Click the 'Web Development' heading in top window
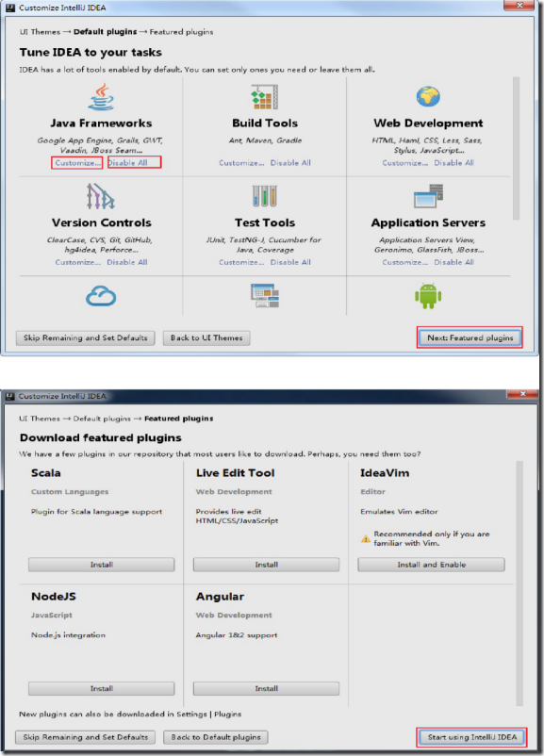Viewport: 544px width, 756px height. click(x=428, y=123)
